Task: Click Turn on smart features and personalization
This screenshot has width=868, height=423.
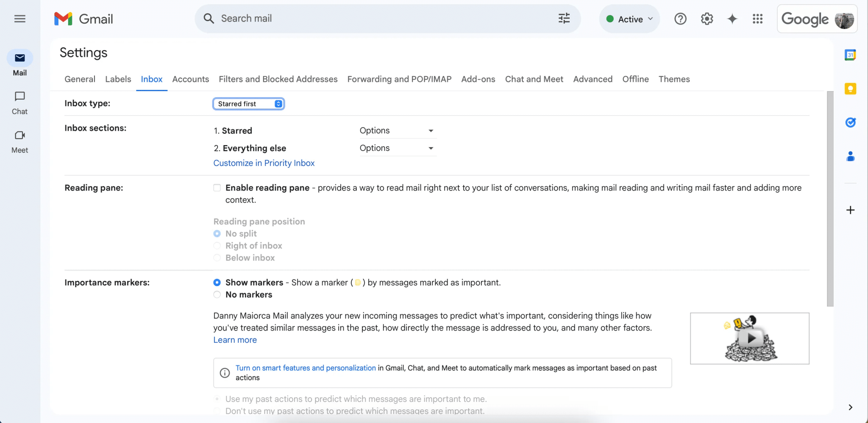Action: click(305, 367)
